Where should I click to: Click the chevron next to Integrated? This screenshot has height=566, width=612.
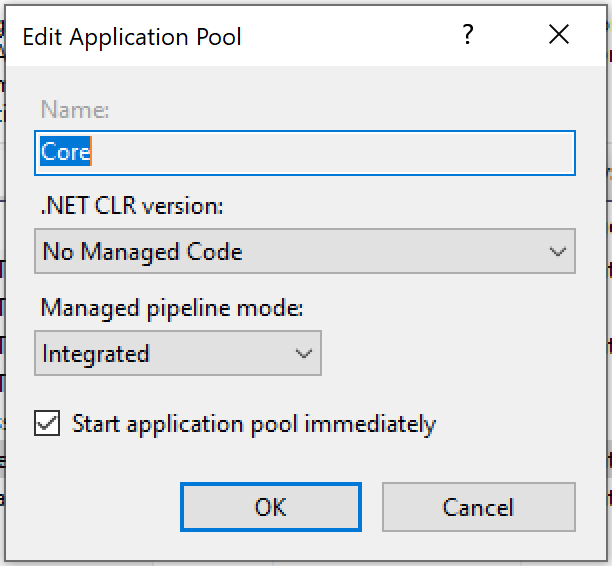tap(303, 354)
